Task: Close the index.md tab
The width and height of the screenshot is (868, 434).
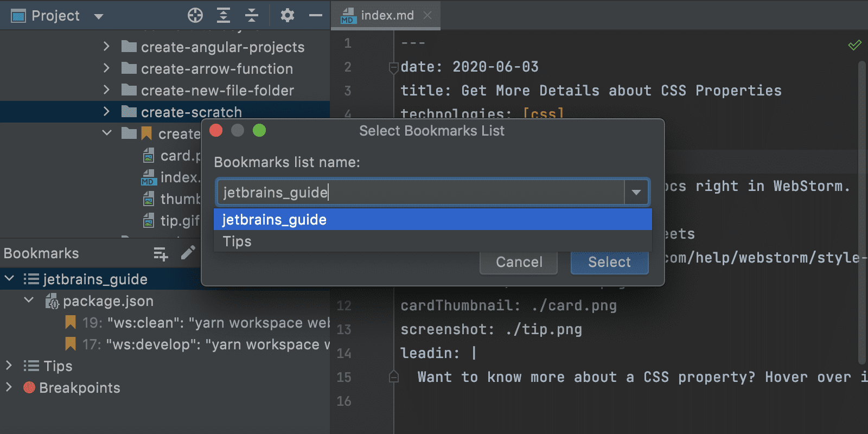Action: pyautogui.click(x=427, y=15)
